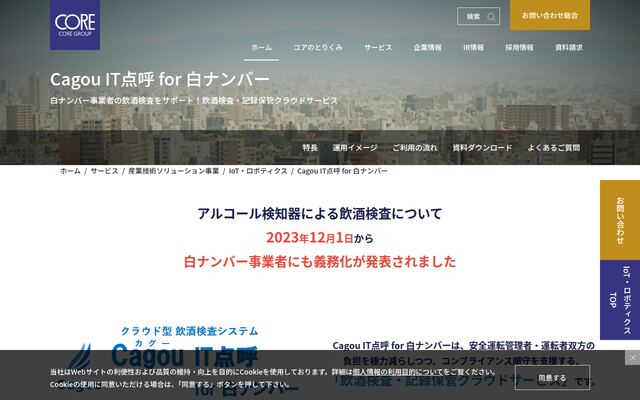Image resolution: width=640 pixels, height=400 pixels.
Task: Click 同意する cookie consent button
Action: click(552, 378)
